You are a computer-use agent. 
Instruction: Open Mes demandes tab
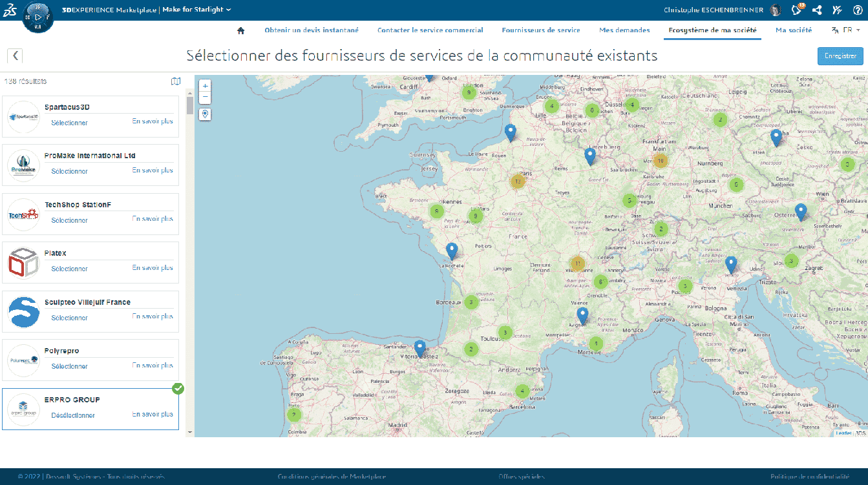pos(624,30)
